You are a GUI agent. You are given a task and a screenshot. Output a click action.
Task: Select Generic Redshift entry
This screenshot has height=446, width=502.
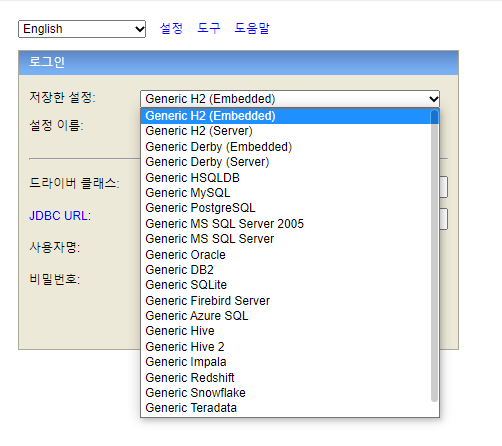(286, 378)
